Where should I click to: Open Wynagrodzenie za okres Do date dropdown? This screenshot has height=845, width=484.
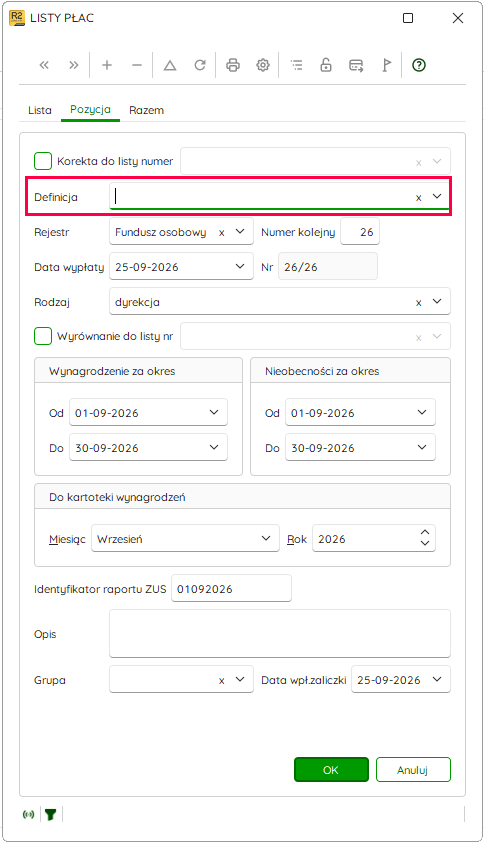tap(214, 447)
